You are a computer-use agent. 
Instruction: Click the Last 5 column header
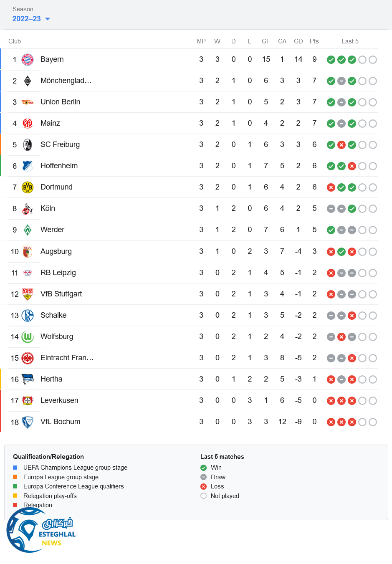click(x=350, y=41)
